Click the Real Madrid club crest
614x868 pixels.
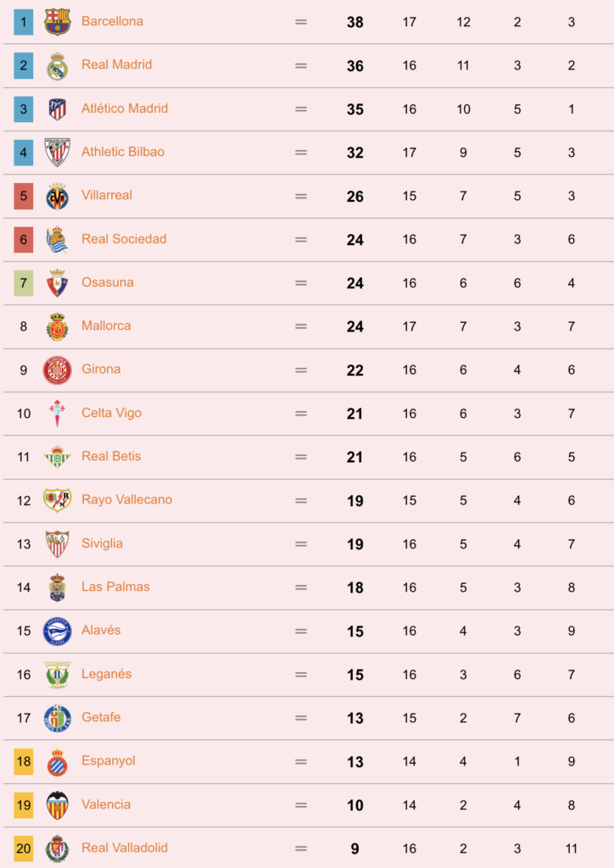[x=58, y=66]
